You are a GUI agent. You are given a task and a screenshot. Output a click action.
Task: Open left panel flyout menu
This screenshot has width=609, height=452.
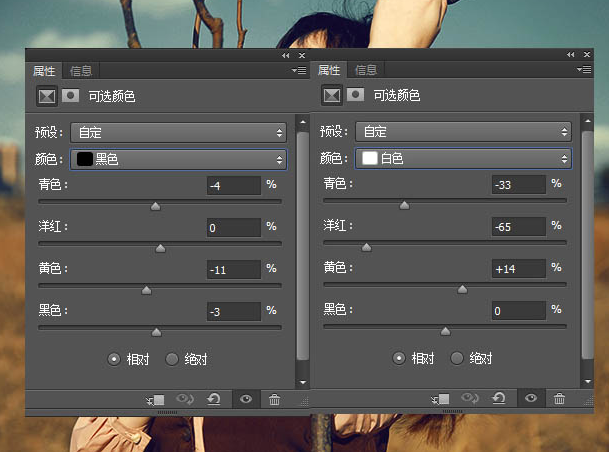[299, 70]
